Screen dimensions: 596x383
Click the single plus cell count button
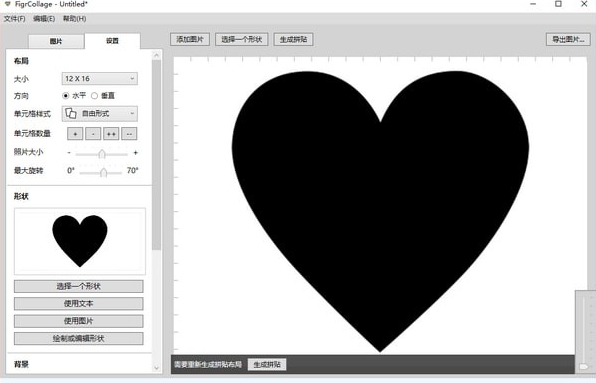pyautogui.click(x=75, y=134)
